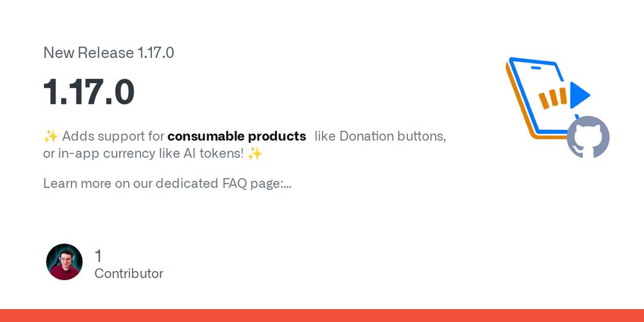Click the bold consumable products text

(237, 136)
